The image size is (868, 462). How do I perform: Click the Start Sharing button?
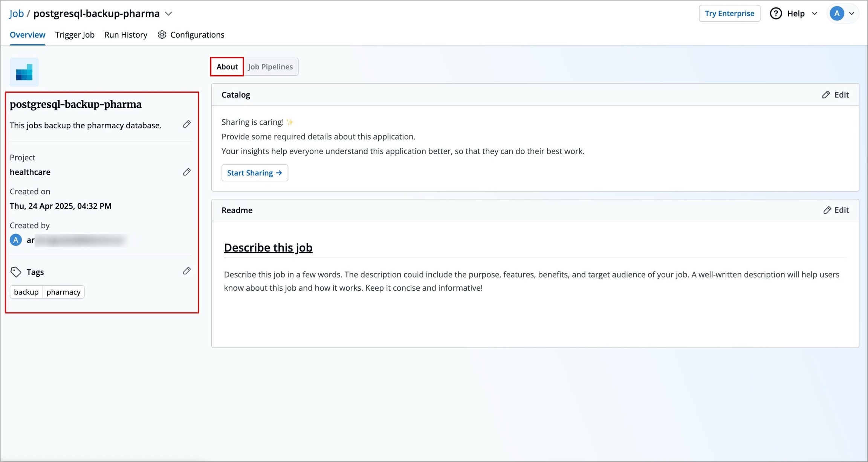click(x=255, y=173)
